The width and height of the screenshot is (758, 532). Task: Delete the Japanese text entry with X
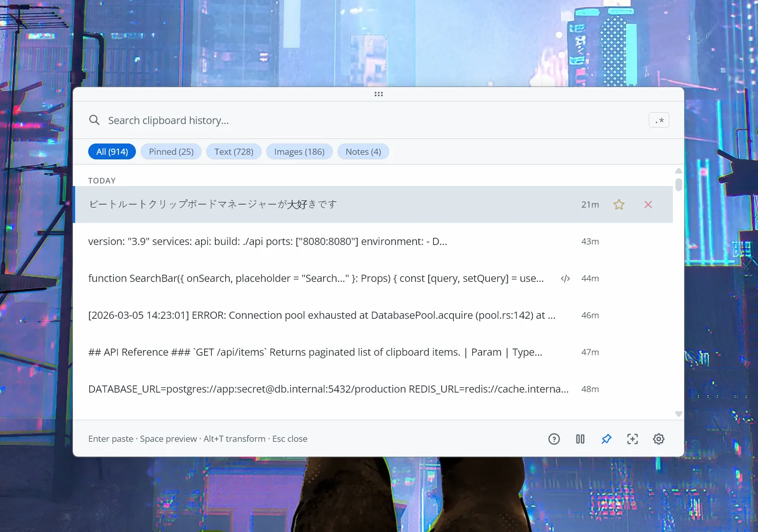(648, 204)
